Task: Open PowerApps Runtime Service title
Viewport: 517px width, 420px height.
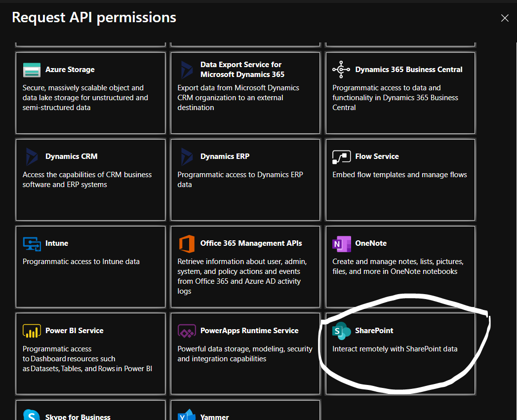Action: (249, 331)
